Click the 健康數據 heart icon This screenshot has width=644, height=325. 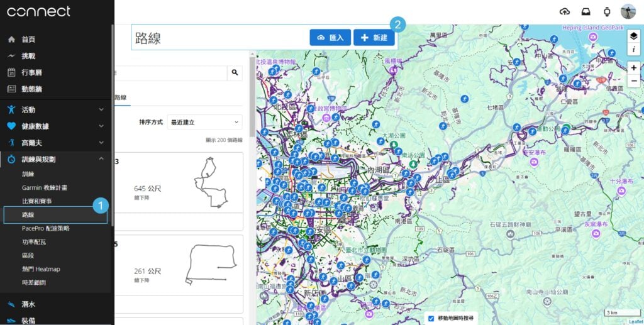pyautogui.click(x=11, y=126)
